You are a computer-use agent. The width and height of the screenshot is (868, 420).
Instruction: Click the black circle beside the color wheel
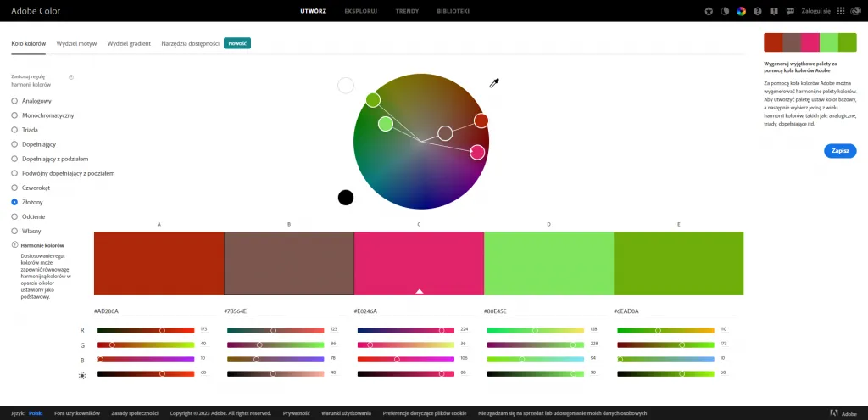346,197
